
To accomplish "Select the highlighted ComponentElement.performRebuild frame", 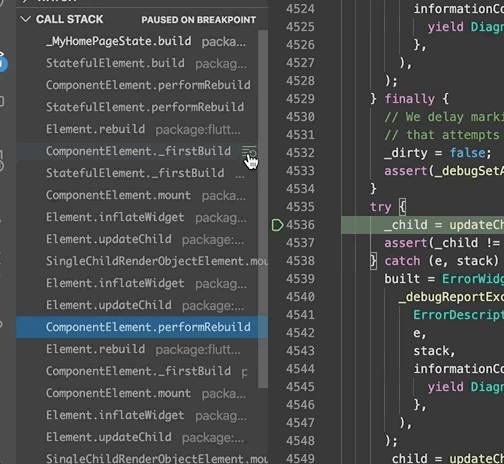I will (142, 327).
